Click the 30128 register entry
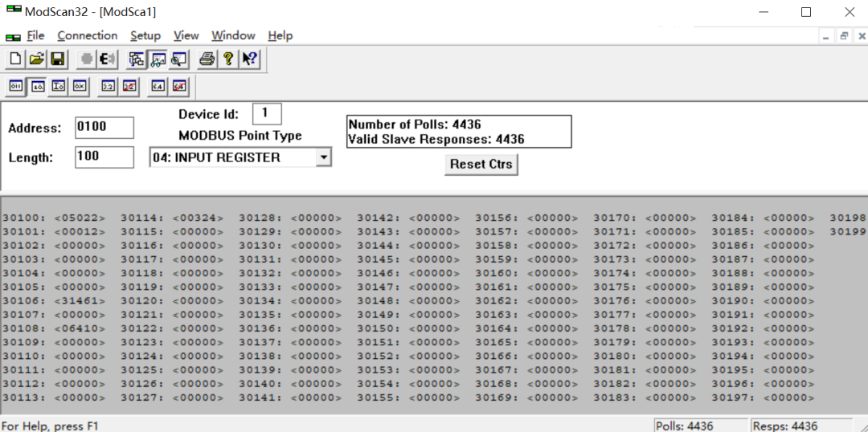Image resolution: width=868 pixels, height=432 pixels. click(291, 218)
